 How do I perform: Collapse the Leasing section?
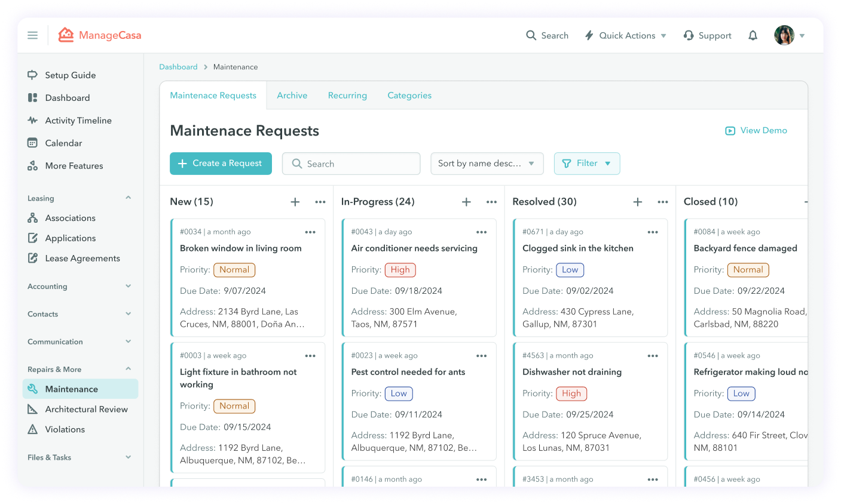click(128, 198)
